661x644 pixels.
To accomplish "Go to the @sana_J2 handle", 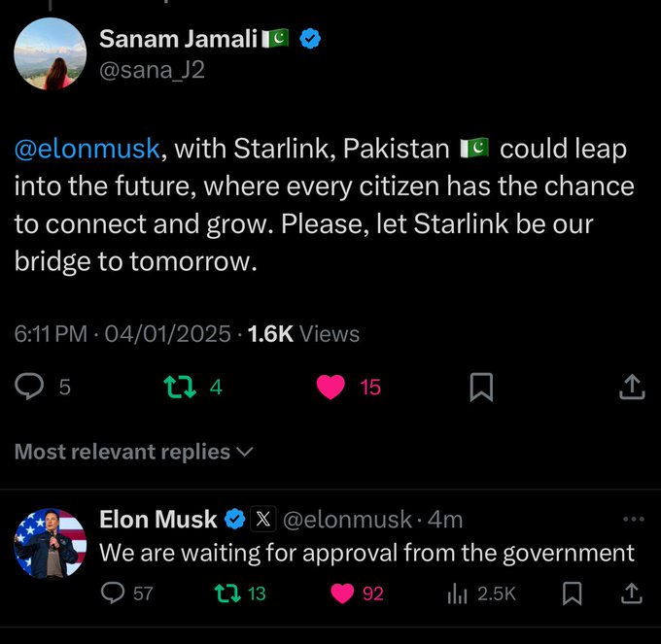I will coord(153,70).
